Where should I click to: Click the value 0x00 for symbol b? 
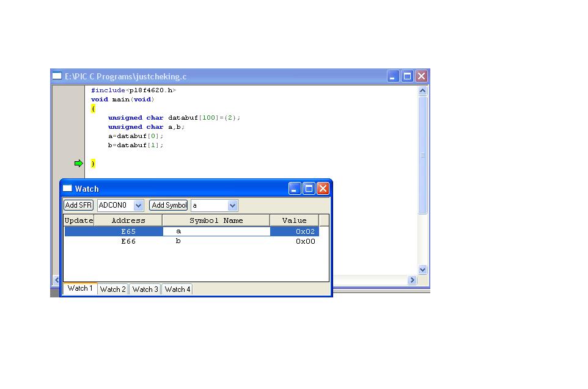(x=295, y=241)
